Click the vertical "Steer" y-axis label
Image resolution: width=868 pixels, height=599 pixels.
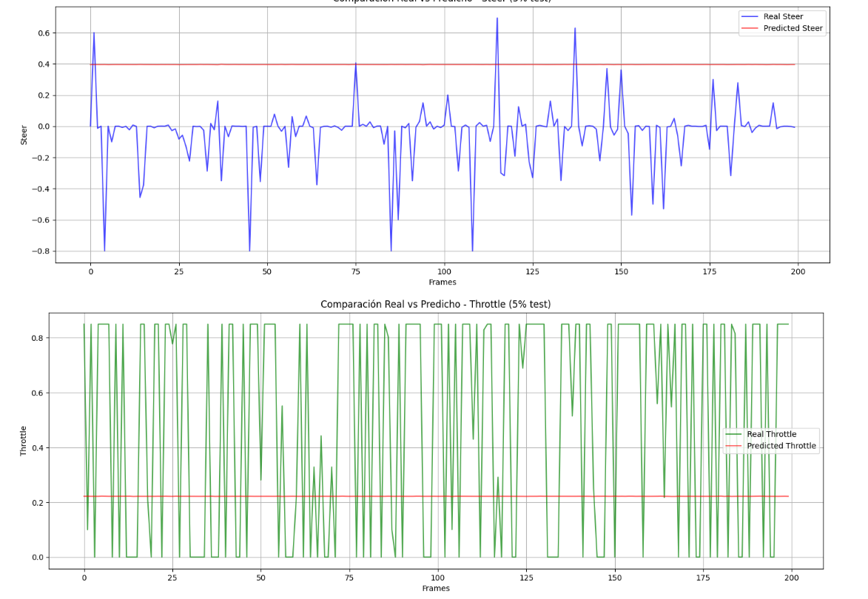point(24,135)
